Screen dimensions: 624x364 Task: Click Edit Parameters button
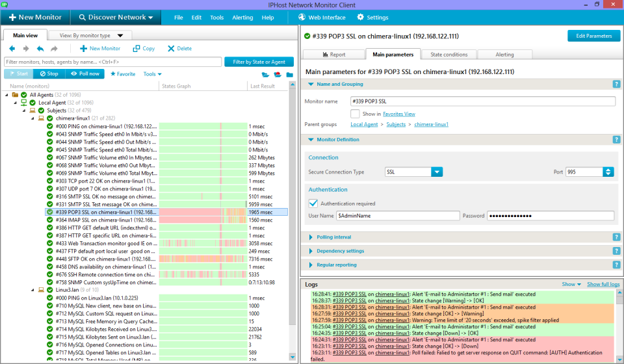[x=593, y=36]
